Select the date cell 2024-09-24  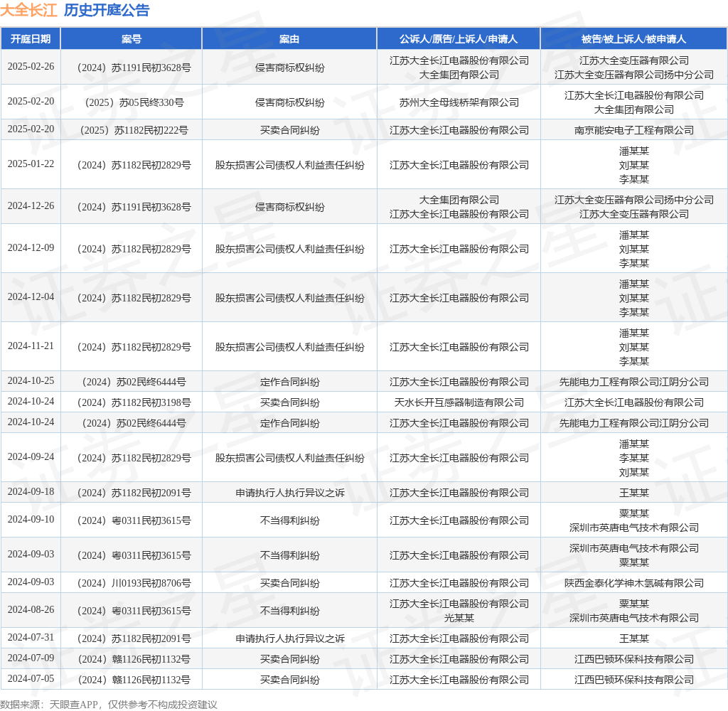pos(31,457)
